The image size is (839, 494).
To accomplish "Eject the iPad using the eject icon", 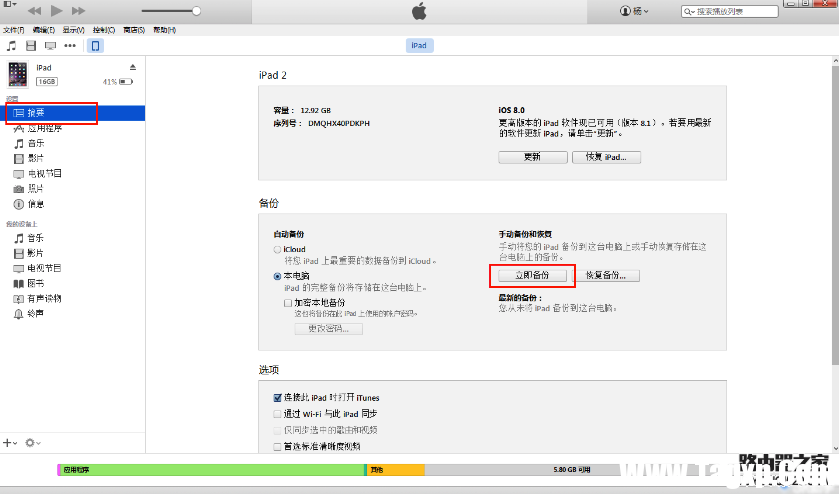I will [x=133, y=67].
